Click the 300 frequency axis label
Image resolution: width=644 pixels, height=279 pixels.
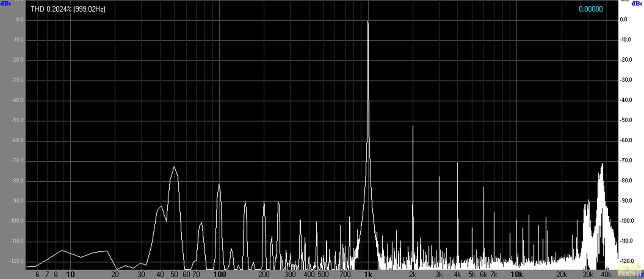point(290,274)
